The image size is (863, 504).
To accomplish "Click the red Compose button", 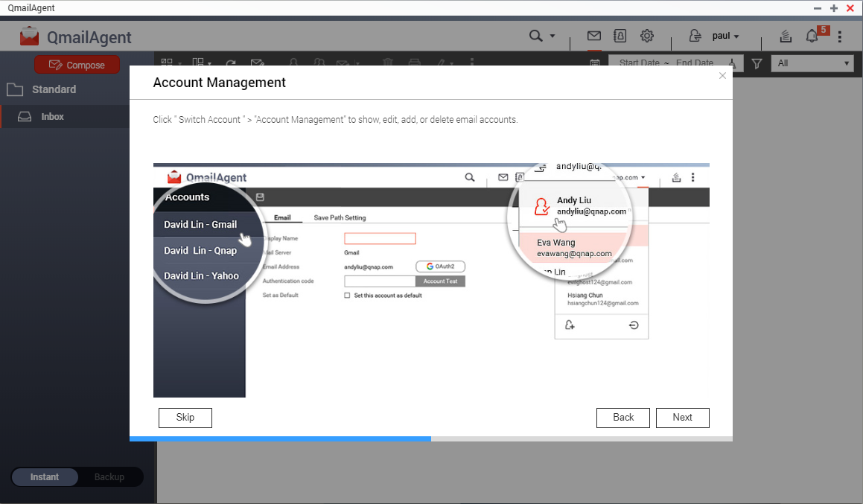I will pos(77,65).
